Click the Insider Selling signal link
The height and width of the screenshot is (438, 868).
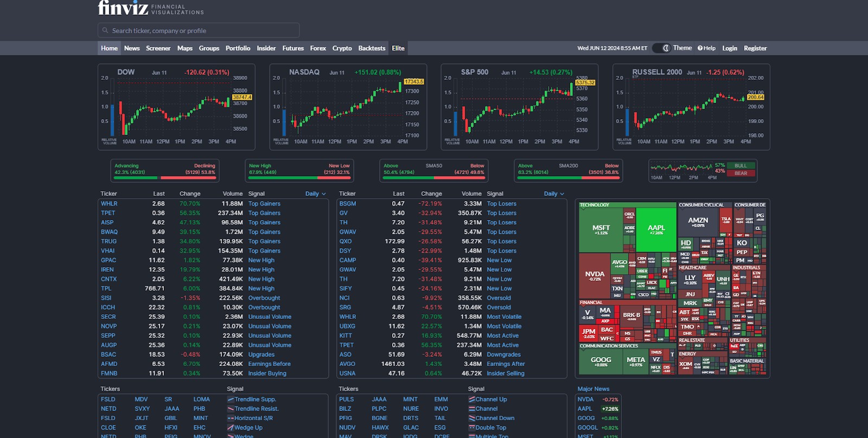(506, 373)
